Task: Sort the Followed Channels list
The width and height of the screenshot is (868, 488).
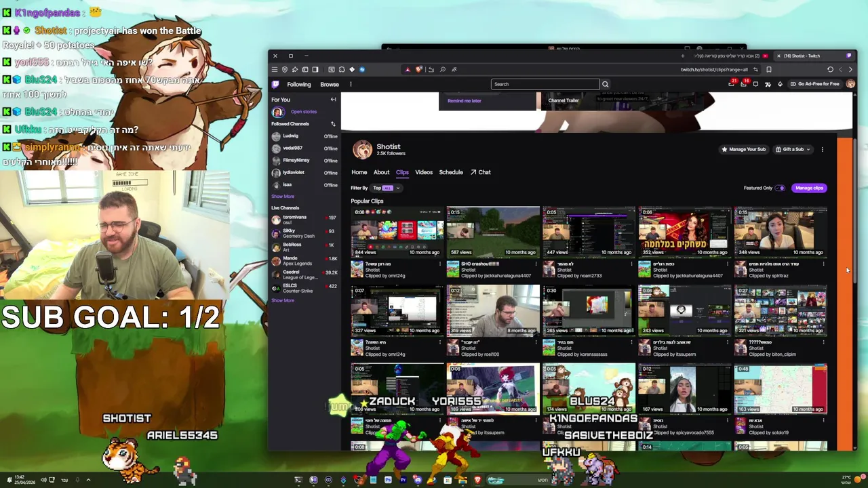Action: (333, 124)
